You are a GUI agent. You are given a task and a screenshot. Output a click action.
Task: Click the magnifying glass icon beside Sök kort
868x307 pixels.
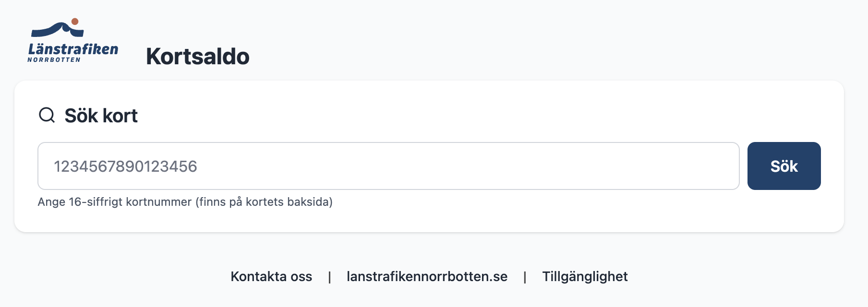(47, 115)
